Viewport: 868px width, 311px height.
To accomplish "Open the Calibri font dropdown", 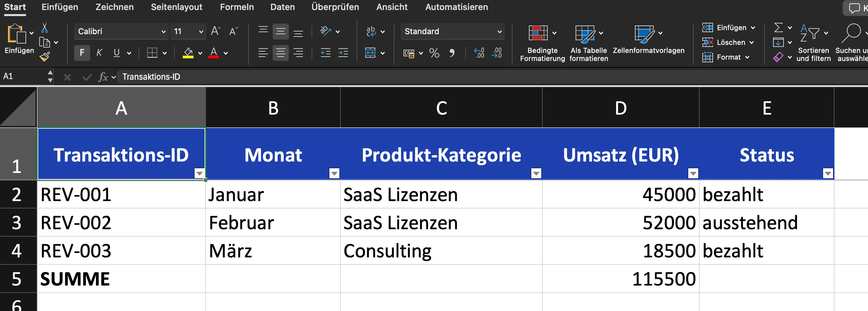I will pyautogui.click(x=164, y=31).
